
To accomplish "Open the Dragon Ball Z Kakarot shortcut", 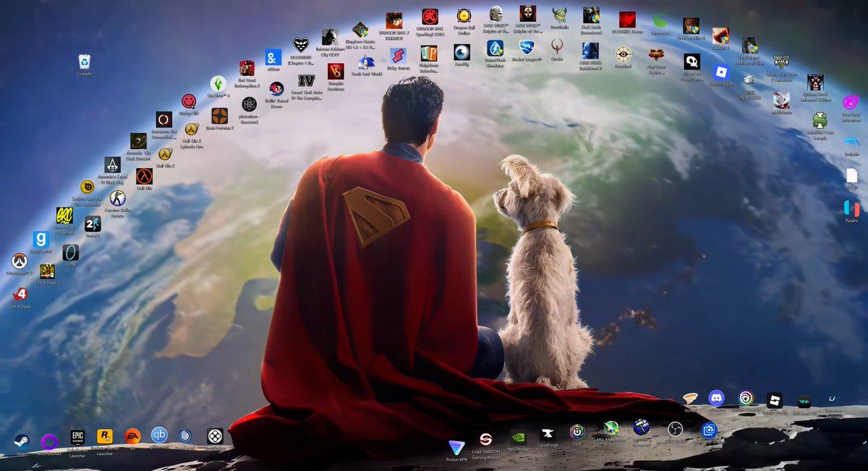I will (x=394, y=21).
